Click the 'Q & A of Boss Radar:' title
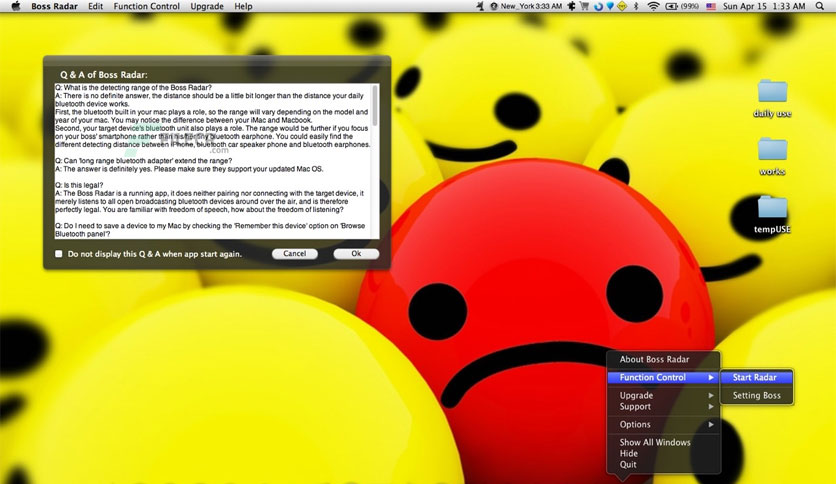This screenshot has width=836, height=484. (x=103, y=75)
